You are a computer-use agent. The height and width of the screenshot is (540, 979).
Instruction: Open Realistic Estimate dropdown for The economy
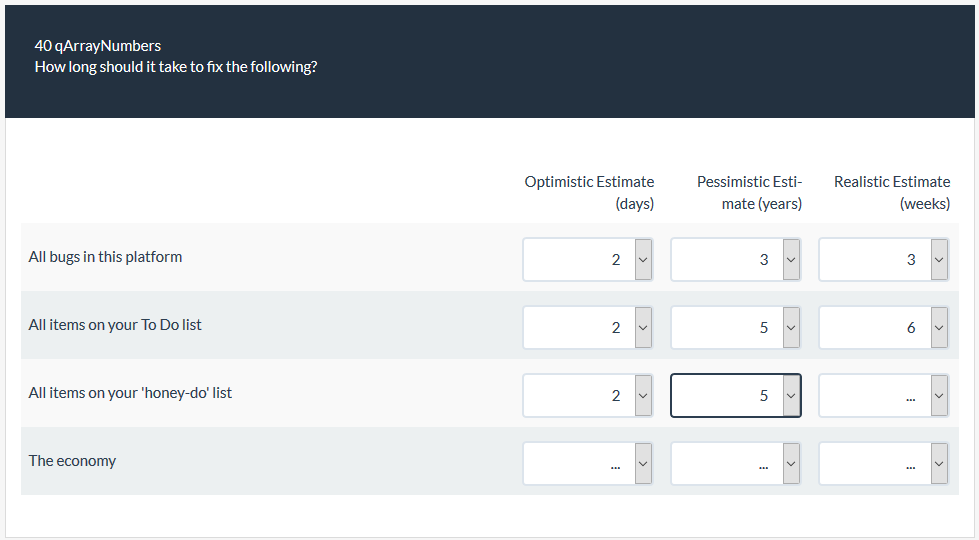click(883, 463)
